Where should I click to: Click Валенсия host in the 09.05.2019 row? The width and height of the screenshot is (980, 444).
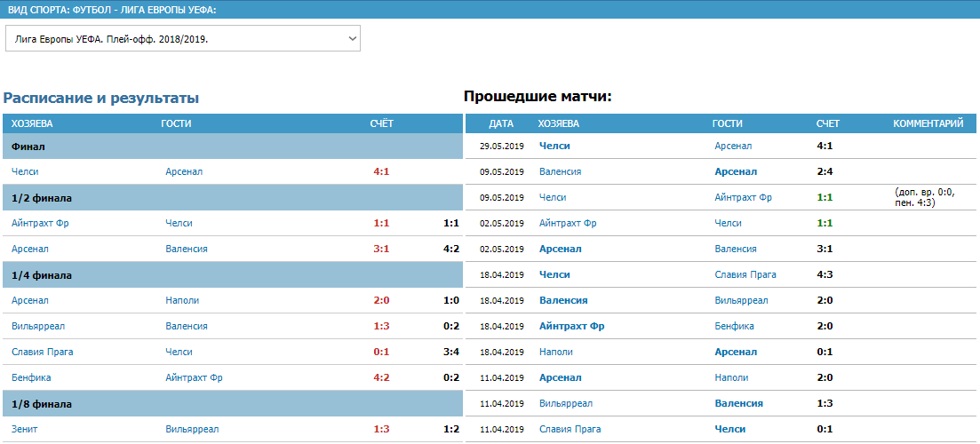click(x=560, y=171)
